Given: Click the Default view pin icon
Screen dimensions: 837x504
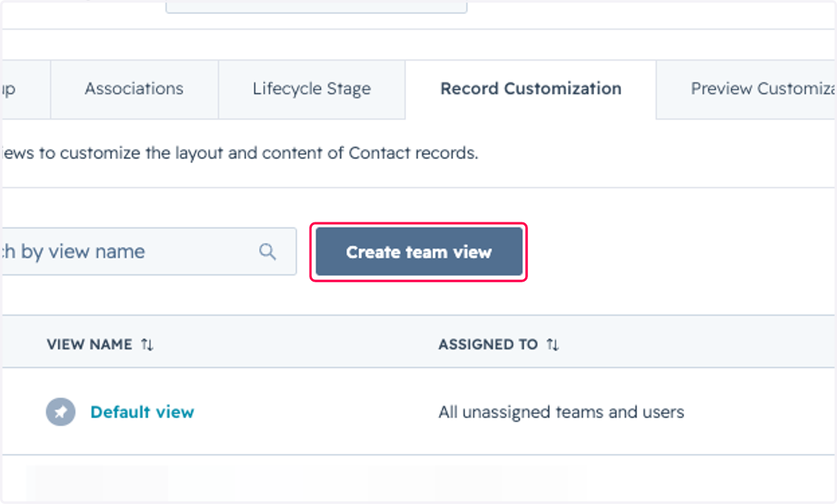Looking at the screenshot, I should click(x=61, y=412).
